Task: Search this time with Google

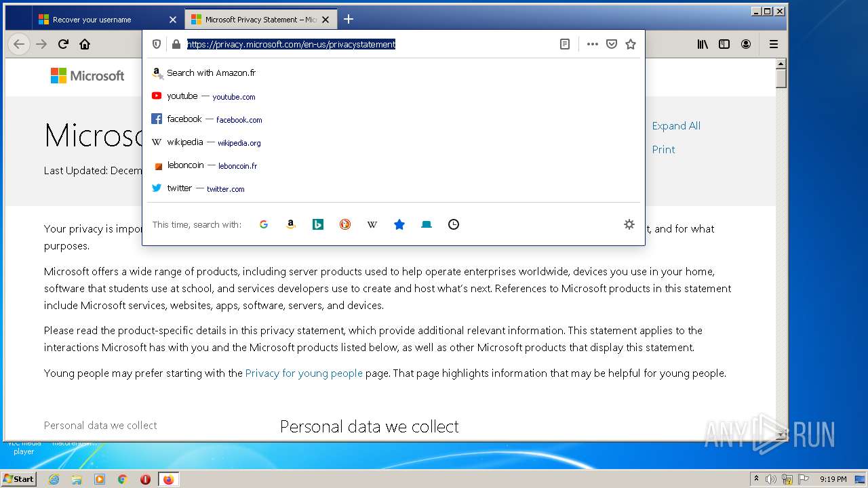Action: point(264,224)
